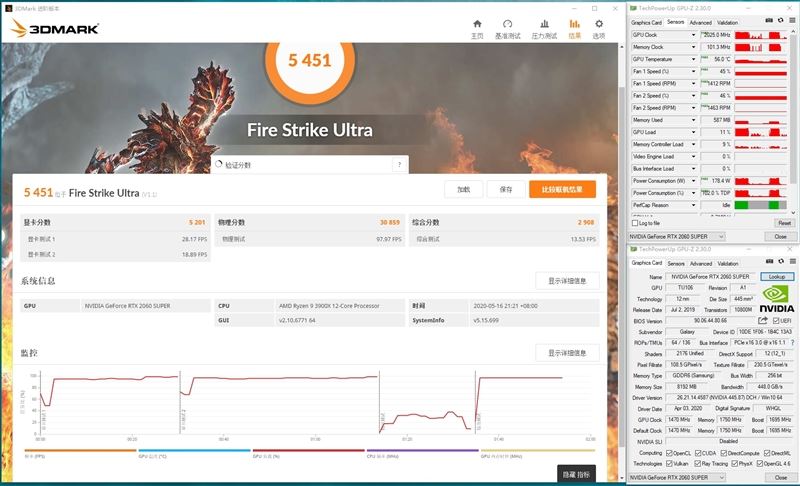Image resolution: width=800 pixels, height=486 pixels.
Task: Click the refresh icon in Graphics Card GPU-Z window
Action: coord(781,261)
